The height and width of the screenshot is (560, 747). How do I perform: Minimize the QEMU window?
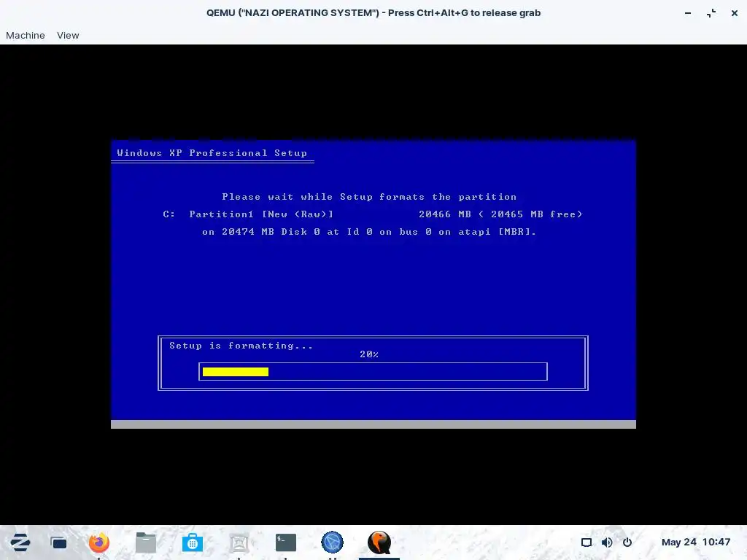pos(688,13)
